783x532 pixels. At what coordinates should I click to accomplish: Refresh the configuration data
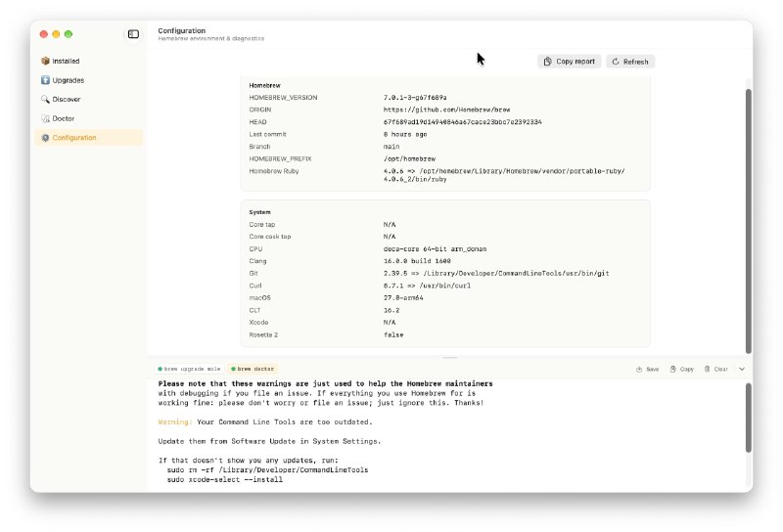tap(630, 62)
